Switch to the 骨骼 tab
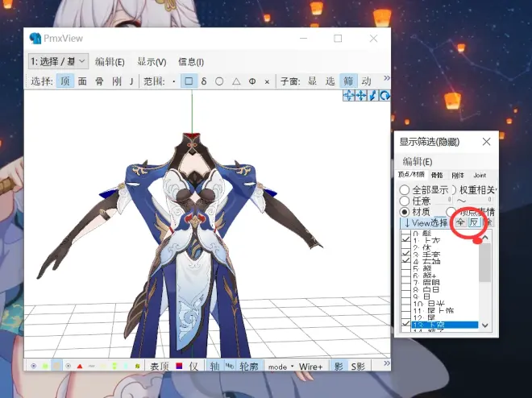 point(437,176)
